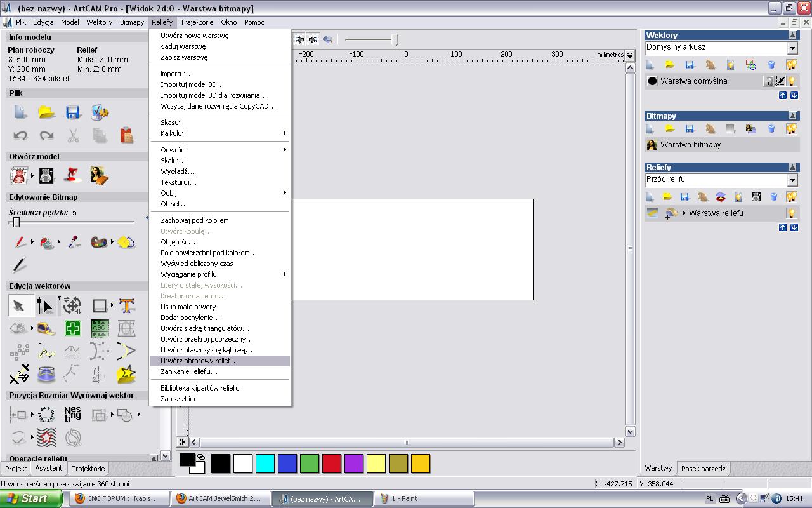The height and width of the screenshot is (508, 812).
Task: Collapse the Bitmapy panel header arrow
Action: 793,116
